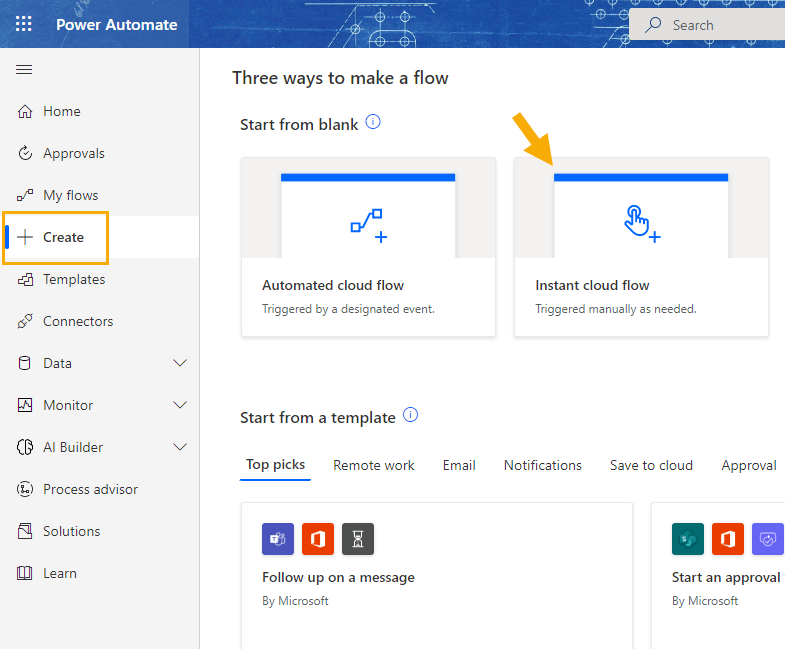The height and width of the screenshot is (649, 785).
Task: Go to Home in the sidebar
Action: [100, 111]
